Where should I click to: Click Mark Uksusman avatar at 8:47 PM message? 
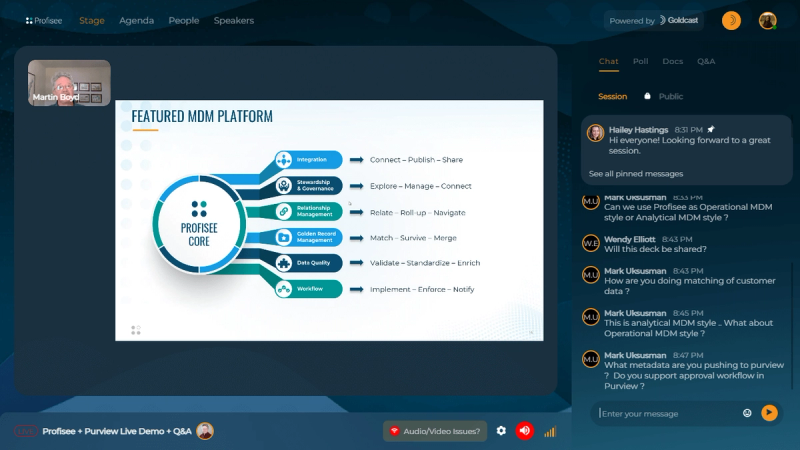click(591, 359)
